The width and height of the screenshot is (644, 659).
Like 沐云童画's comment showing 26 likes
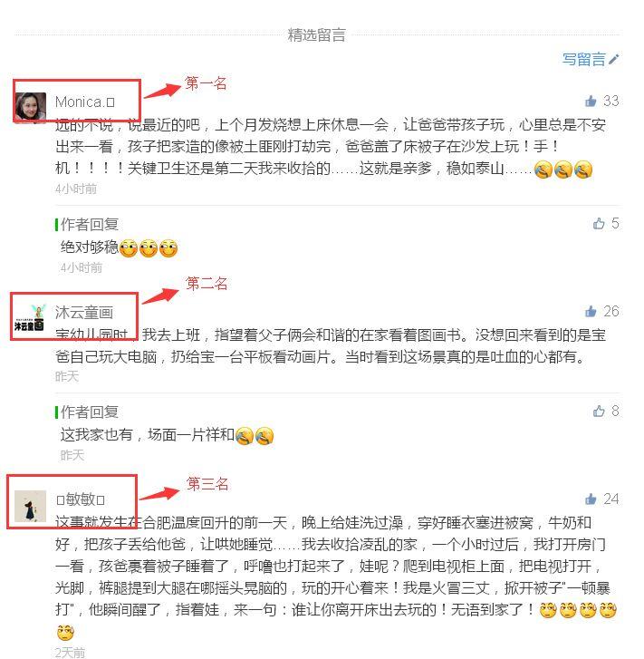point(591,311)
